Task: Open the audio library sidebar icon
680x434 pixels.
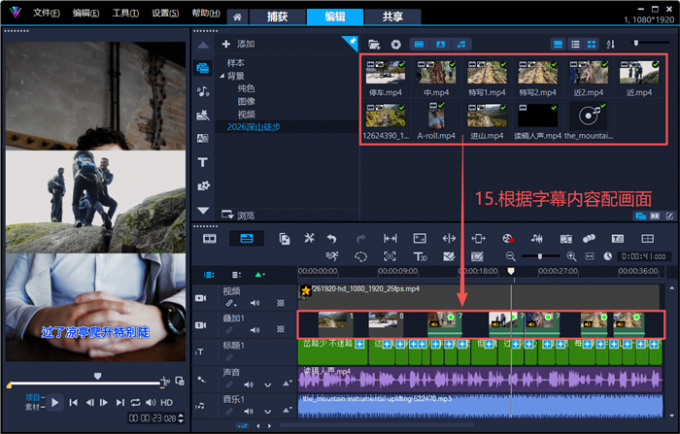Action: [x=203, y=91]
